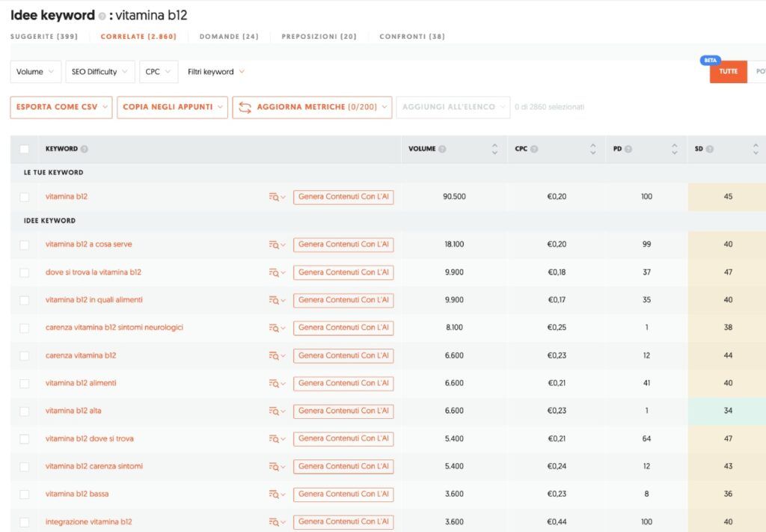Click the volume 18.100 cell
The width and height of the screenshot is (766, 532).
coord(454,244)
